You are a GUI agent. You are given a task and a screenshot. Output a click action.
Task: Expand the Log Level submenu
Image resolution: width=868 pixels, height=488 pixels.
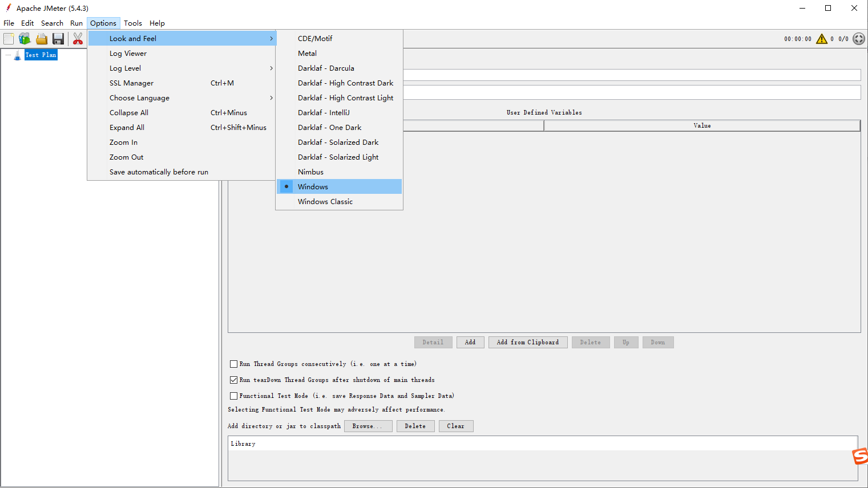pyautogui.click(x=182, y=68)
